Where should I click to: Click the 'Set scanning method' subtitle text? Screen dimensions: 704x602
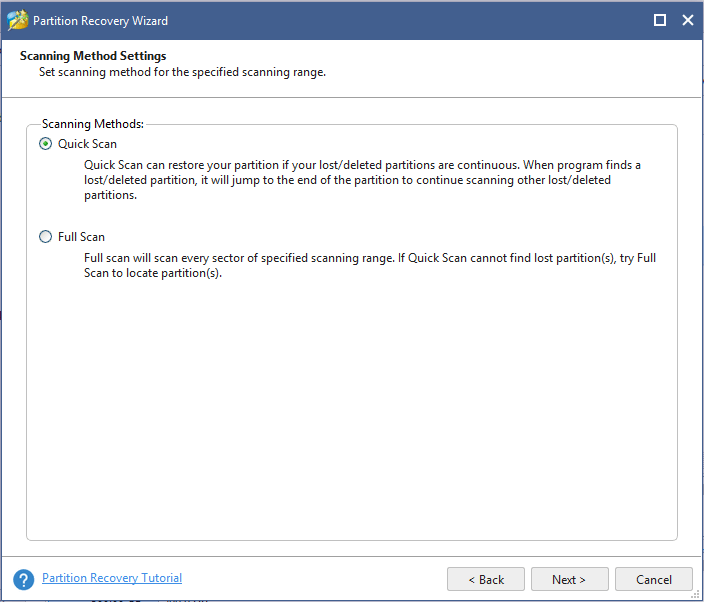coord(182,72)
